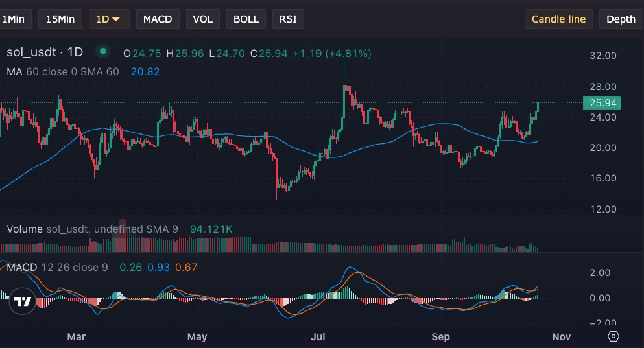Click the green market status dot
The image size is (644, 348).
(x=103, y=51)
